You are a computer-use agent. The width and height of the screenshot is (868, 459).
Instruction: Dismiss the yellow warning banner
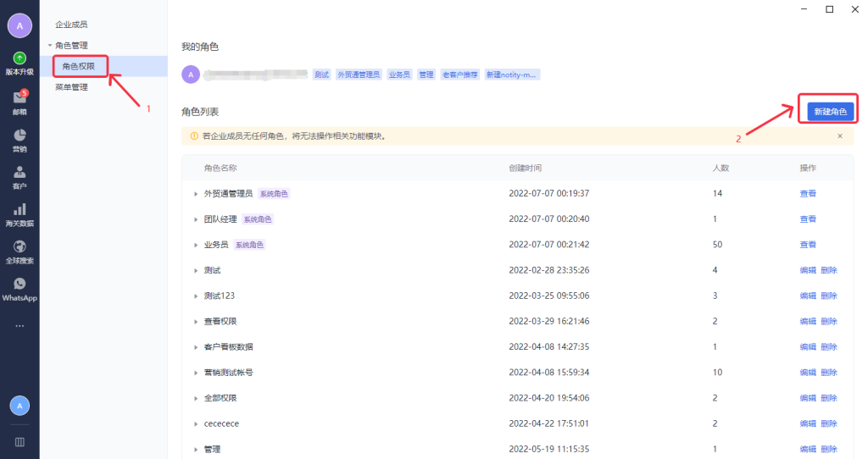840,135
